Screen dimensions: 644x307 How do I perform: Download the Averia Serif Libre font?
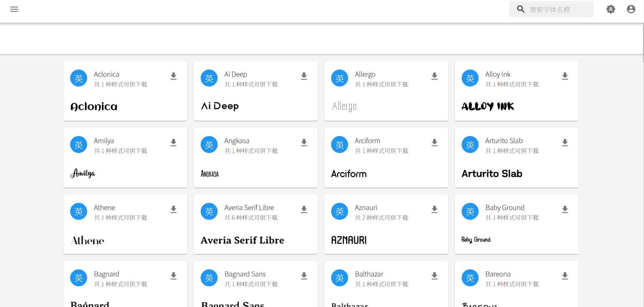click(x=304, y=209)
